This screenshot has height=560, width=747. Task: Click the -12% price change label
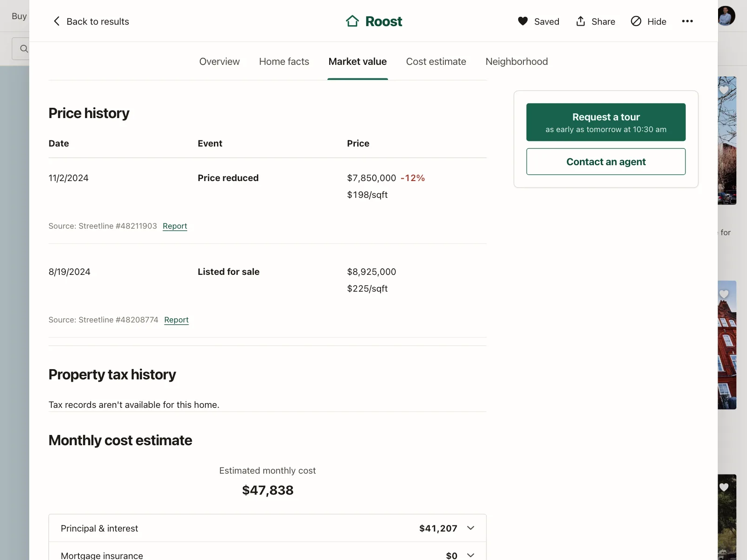point(413,178)
